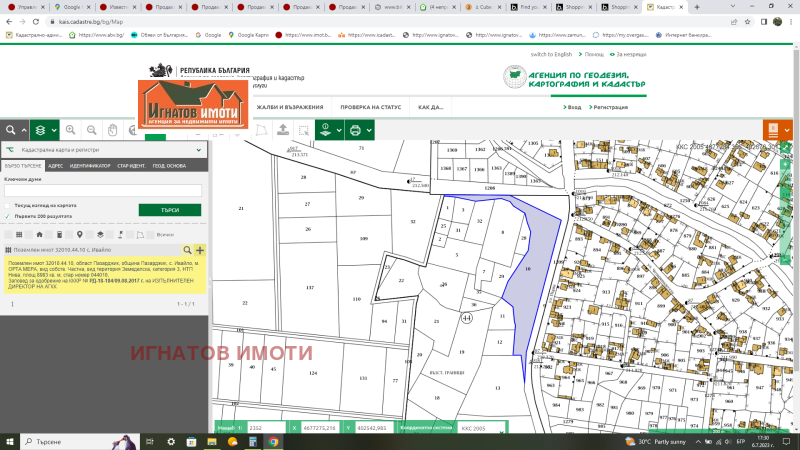This screenshot has width=800, height=450.
Task: Uncheck 'Първите 200 резултата' checkbox
Action: click(x=7, y=215)
